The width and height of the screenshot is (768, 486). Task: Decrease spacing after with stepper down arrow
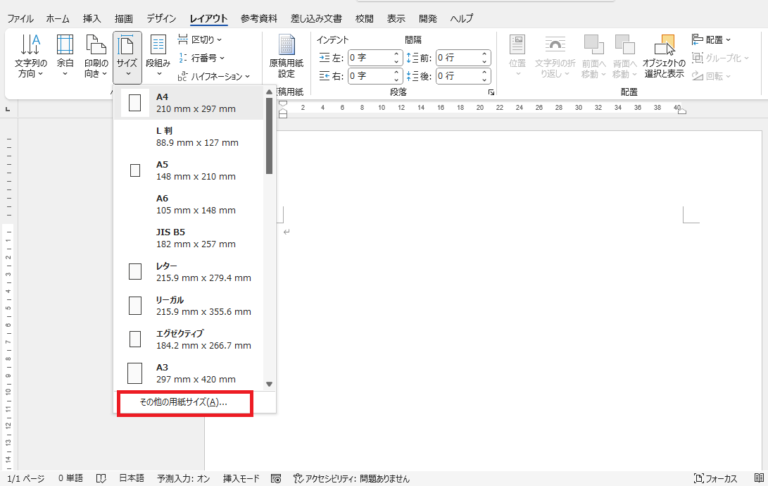pos(484,80)
